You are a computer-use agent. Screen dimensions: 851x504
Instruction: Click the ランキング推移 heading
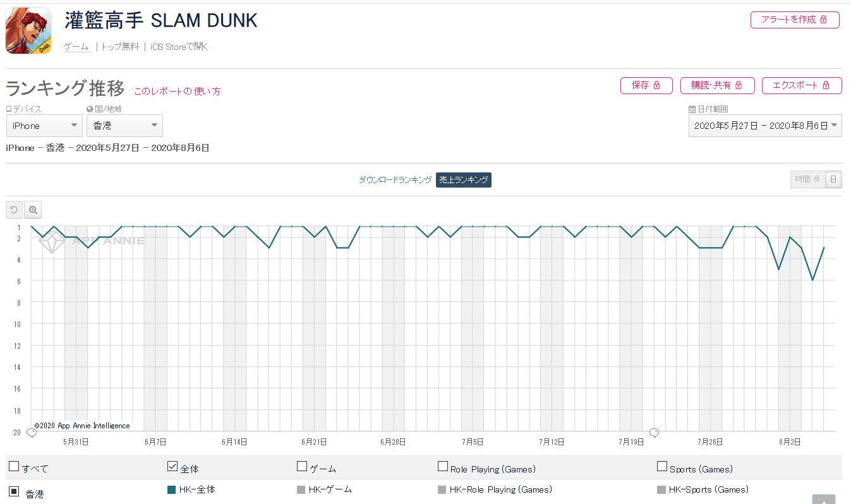(x=65, y=88)
